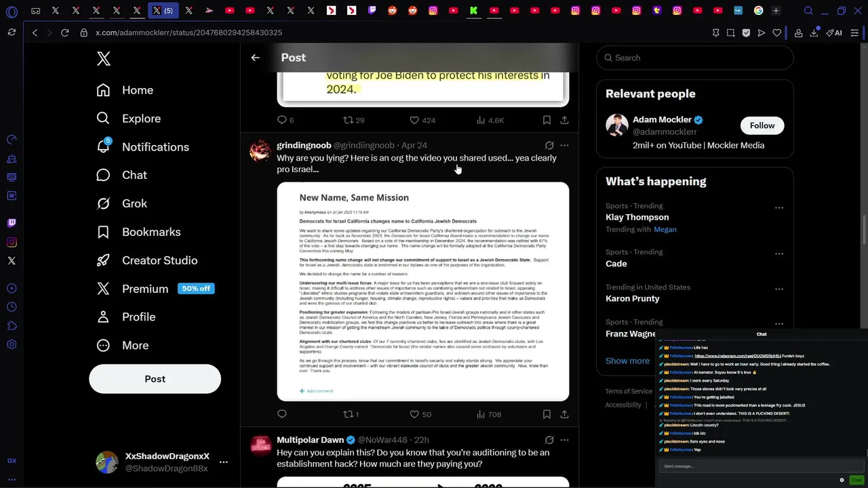Viewport: 868px width, 488px height.
Task: Open the Chat item in X navigation
Action: tap(121, 175)
